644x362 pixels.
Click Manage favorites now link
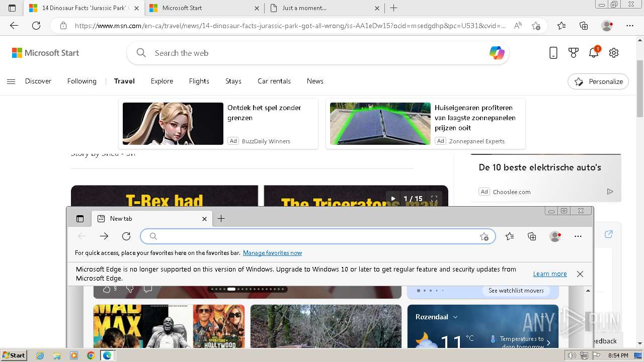pyautogui.click(x=272, y=253)
